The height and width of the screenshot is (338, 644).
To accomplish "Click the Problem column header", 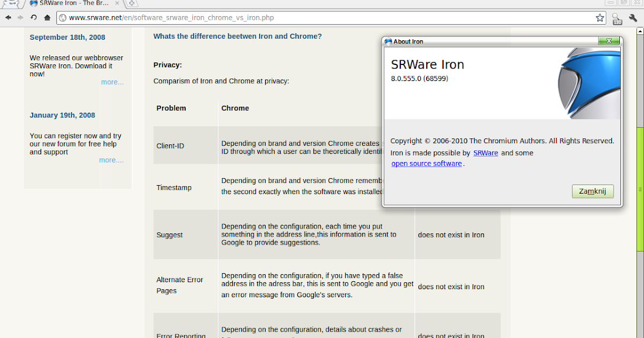I will click(171, 108).
